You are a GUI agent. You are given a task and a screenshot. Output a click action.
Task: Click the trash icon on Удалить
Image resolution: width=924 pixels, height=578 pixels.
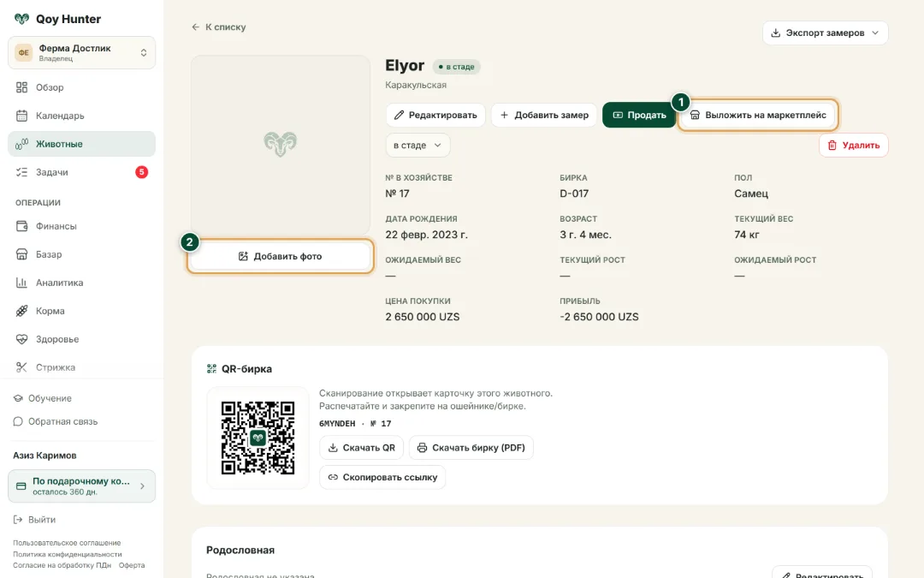coord(832,145)
